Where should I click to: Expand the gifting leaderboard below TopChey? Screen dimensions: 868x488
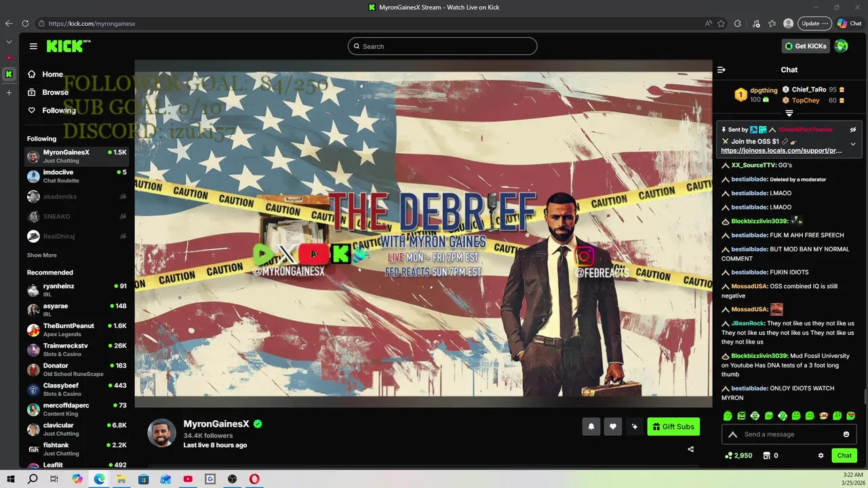789,113
